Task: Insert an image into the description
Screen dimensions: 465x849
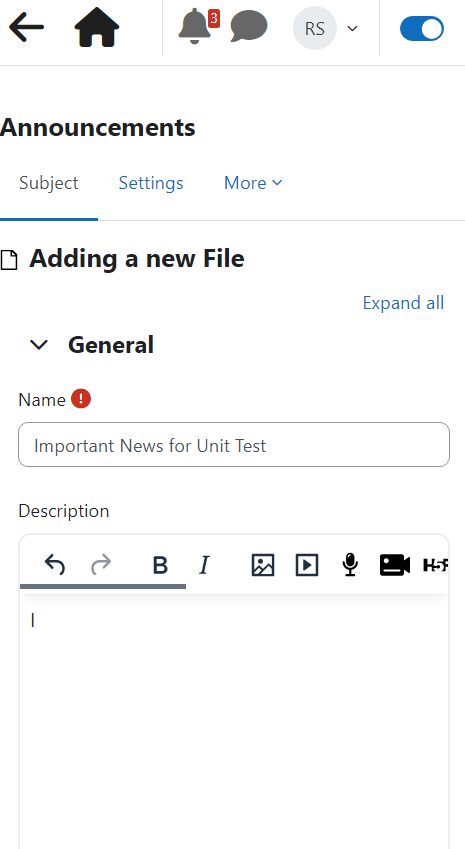Action: point(263,565)
